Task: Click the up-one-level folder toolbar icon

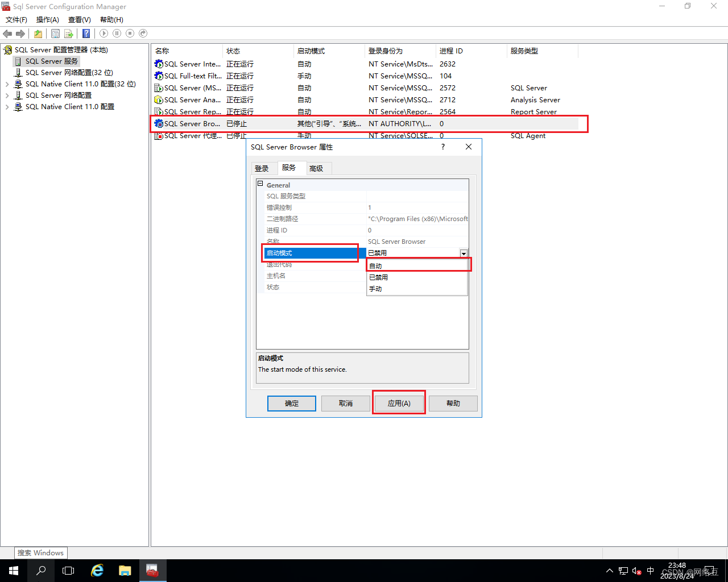Action: (38, 34)
